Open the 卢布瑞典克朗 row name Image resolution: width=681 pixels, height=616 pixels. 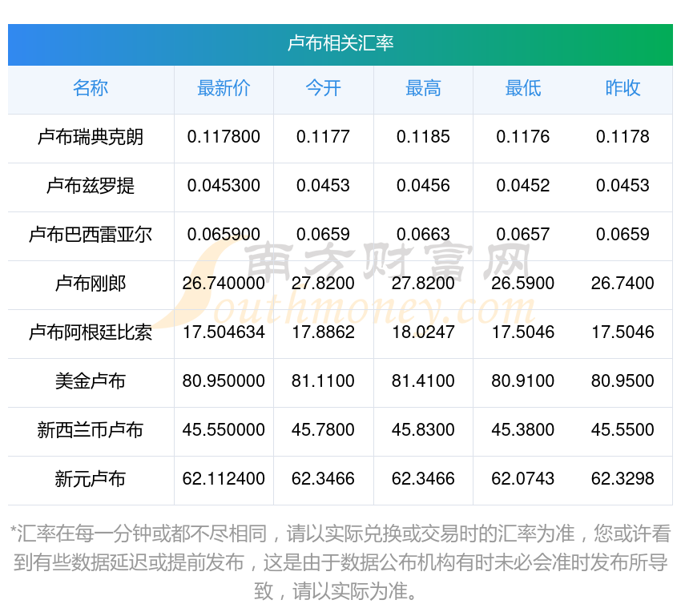[x=91, y=137]
